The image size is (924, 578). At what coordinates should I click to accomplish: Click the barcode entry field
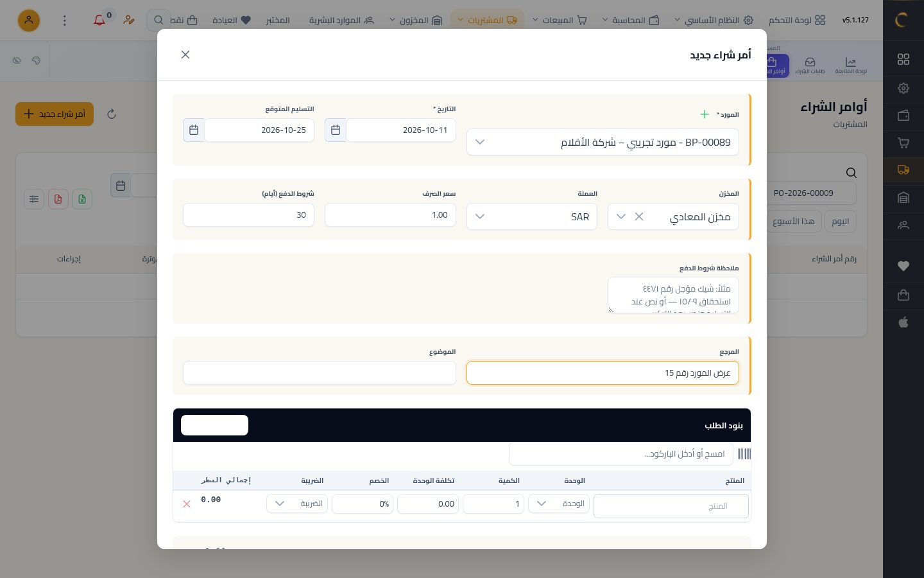pos(621,454)
